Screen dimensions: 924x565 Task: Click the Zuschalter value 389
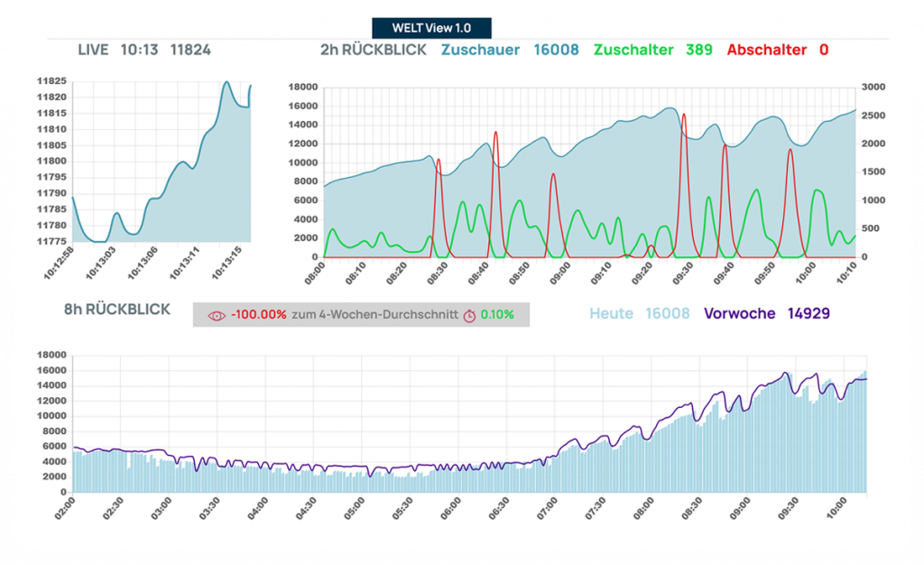coord(699,50)
